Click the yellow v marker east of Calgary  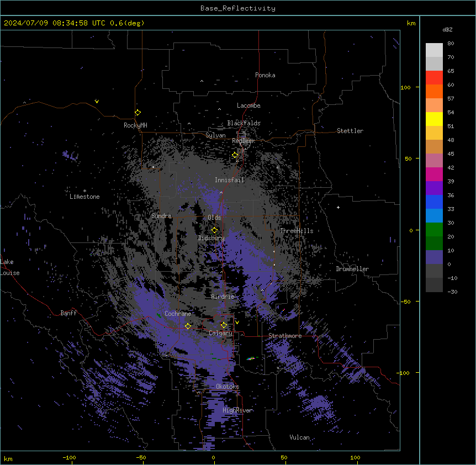tap(237, 323)
